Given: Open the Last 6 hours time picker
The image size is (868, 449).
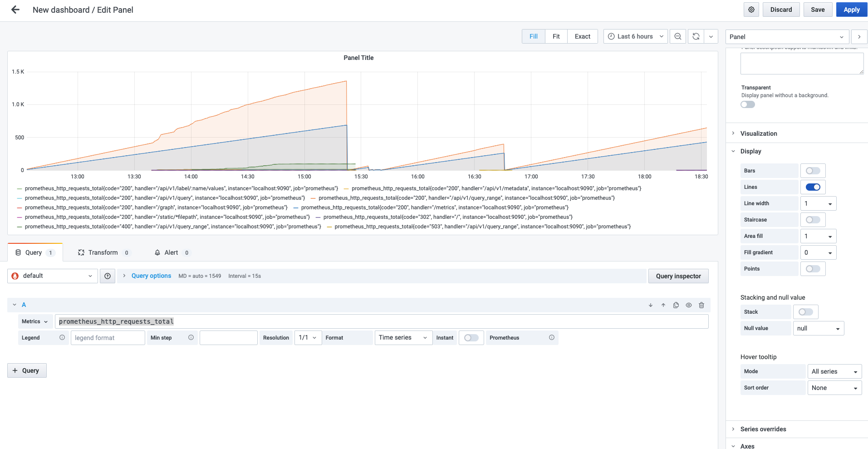Looking at the screenshot, I should (635, 36).
